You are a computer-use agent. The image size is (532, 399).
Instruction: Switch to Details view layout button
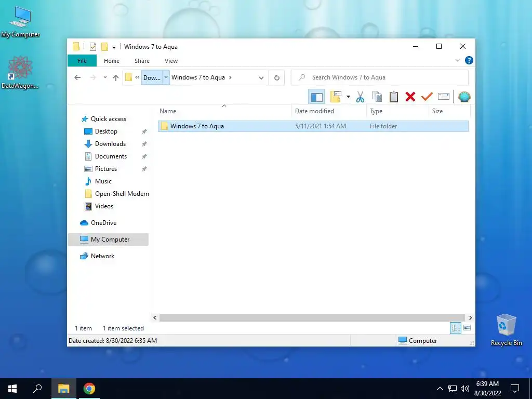[x=456, y=328]
